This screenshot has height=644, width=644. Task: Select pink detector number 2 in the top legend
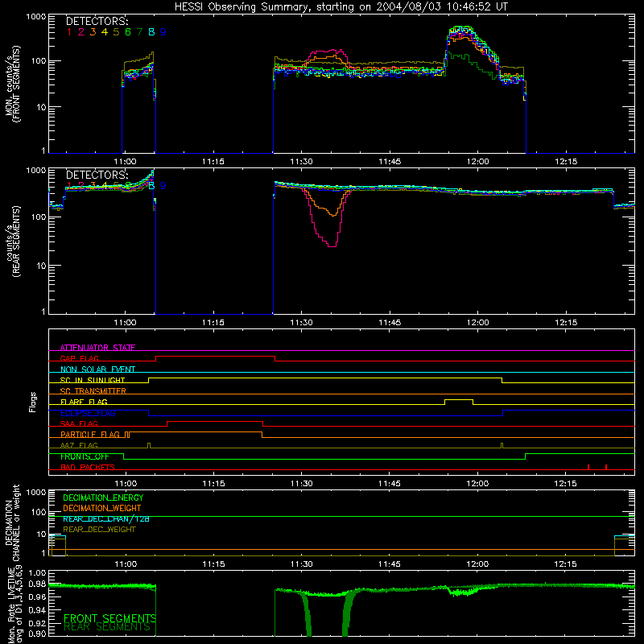[x=81, y=32]
